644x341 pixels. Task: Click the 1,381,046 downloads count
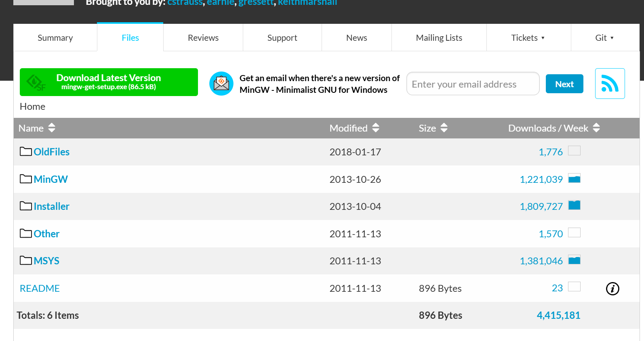coord(541,261)
